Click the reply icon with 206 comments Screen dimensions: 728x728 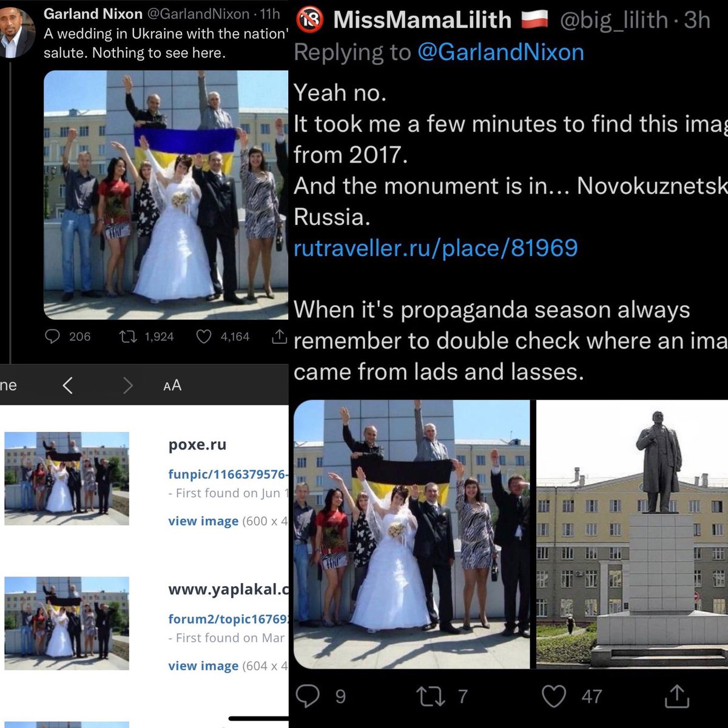point(53,336)
